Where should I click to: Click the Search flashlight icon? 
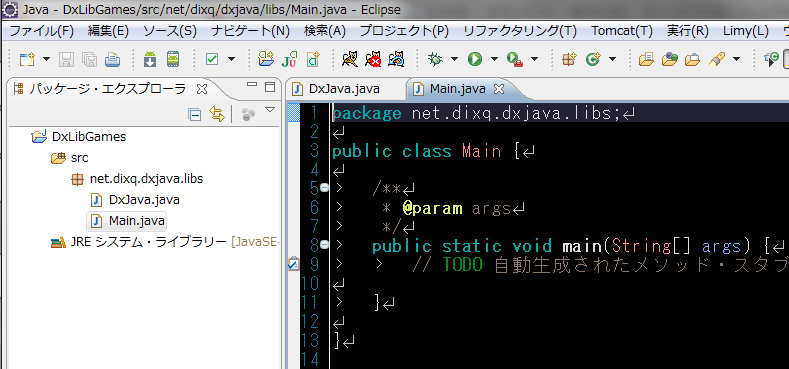coord(716,59)
